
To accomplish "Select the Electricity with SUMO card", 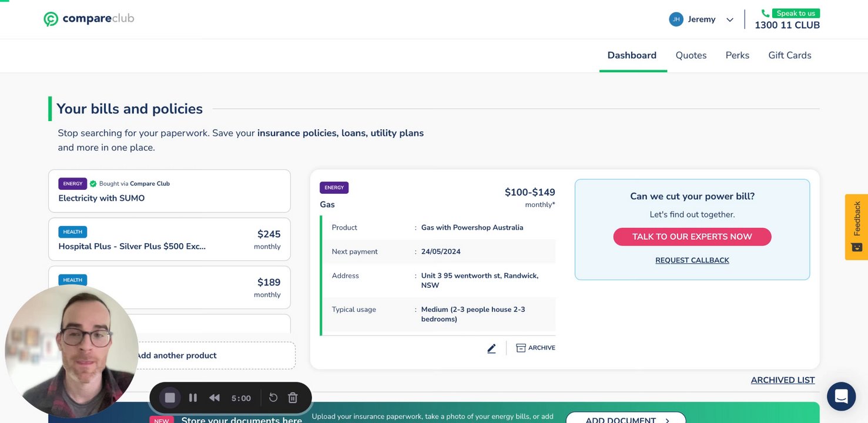I will click(169, 191).
